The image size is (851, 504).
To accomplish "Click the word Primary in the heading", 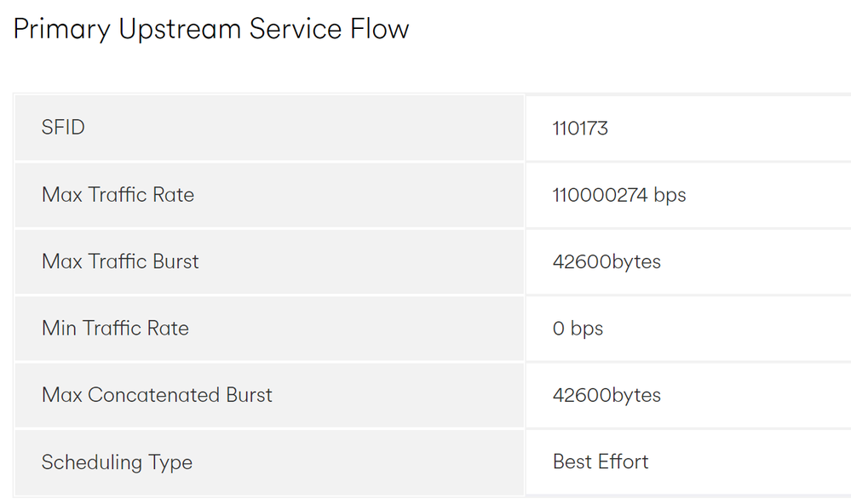I will point(62,31).
